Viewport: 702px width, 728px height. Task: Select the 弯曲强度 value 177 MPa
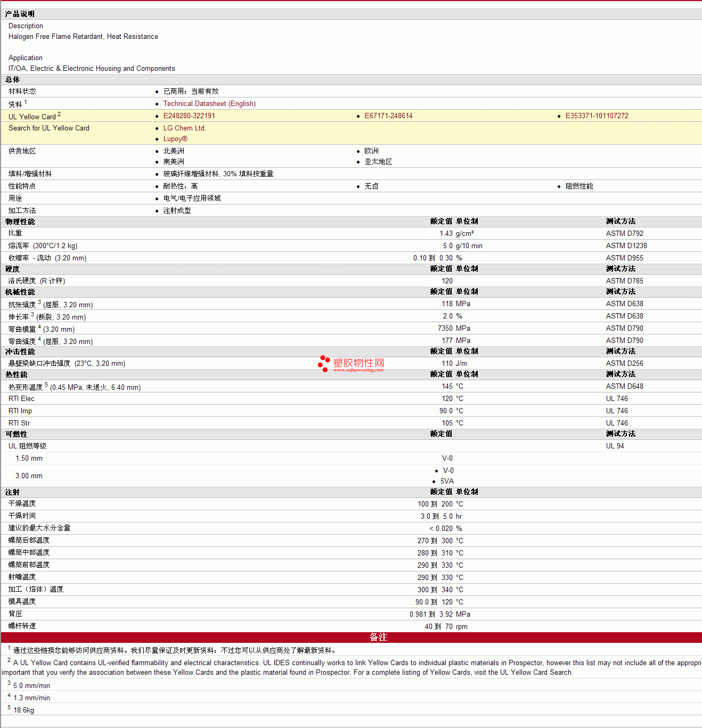point(456,341)
